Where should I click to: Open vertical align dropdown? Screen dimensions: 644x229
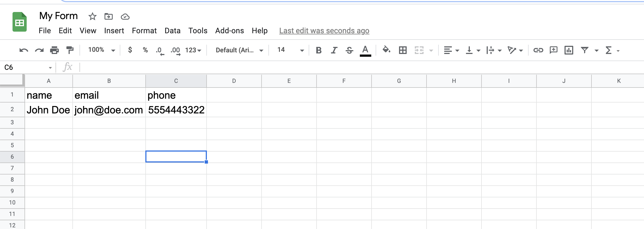473,50
